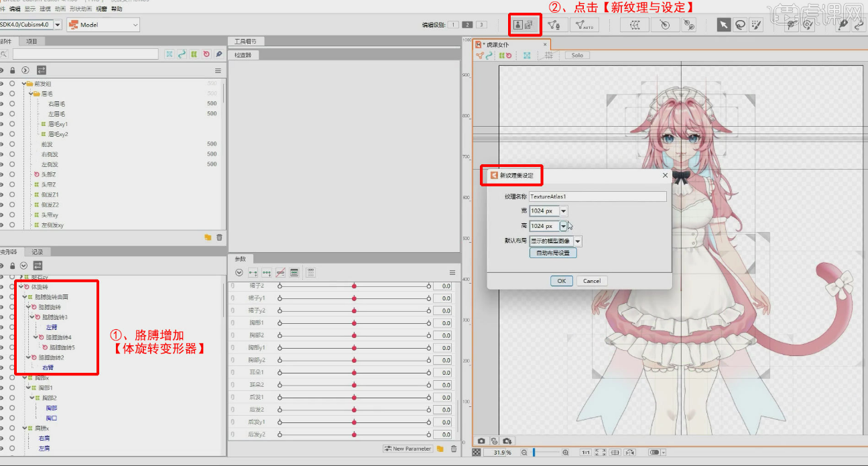Collapse the 眉毛 folder in the parts tree
This screenshot has width=868, height=466.
pyautogui.click(x=31, y=94)
